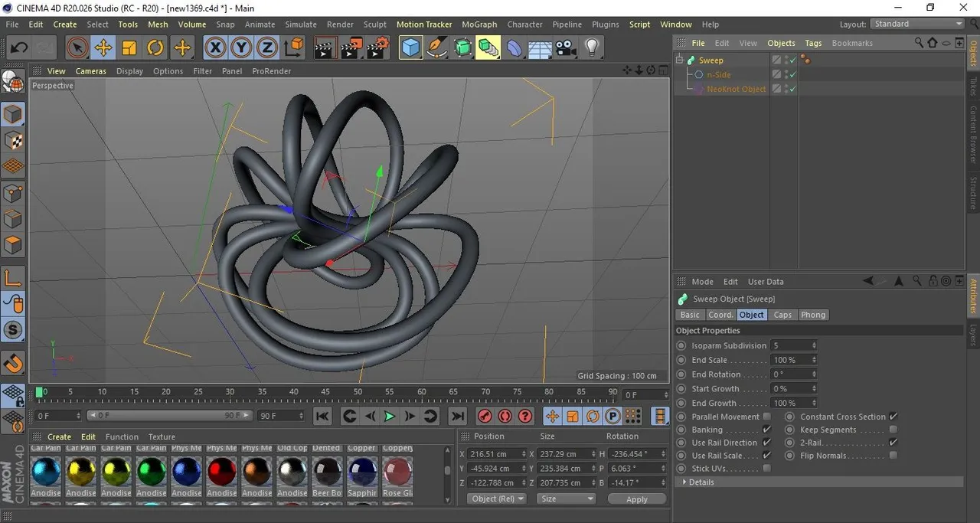Adjust the Start Growth stepper arrows
Viewport: 980px width, 523px height.
coord(814,389)
